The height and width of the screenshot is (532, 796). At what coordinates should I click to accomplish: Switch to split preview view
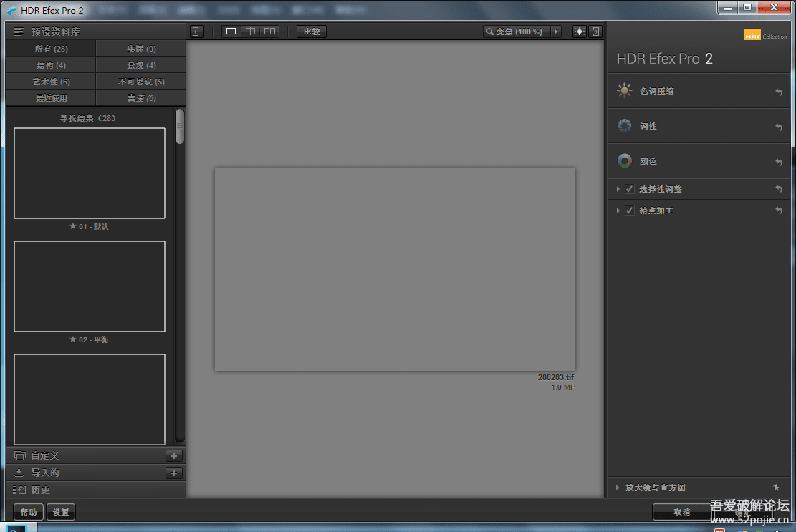(x=250, y=32)
